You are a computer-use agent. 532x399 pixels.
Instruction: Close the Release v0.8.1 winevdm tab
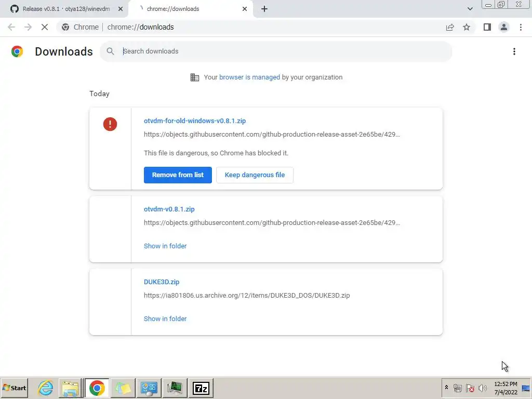point(121,9)
